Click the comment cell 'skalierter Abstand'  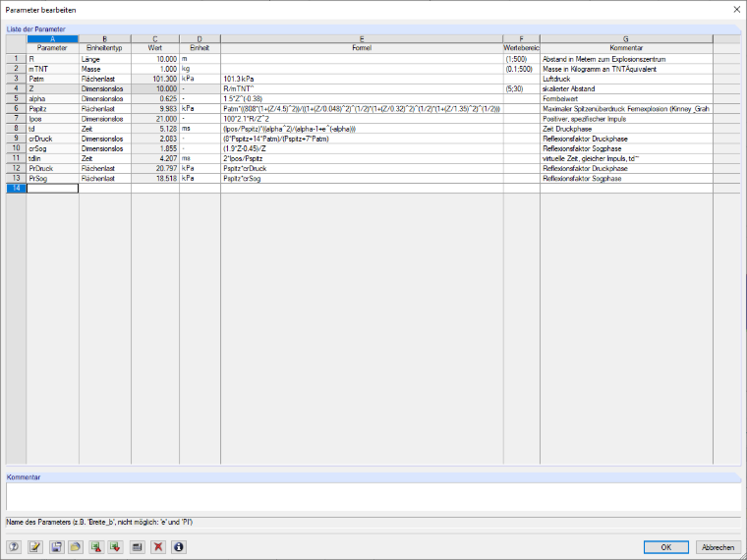pyautogui.click(x=626, y=89)
